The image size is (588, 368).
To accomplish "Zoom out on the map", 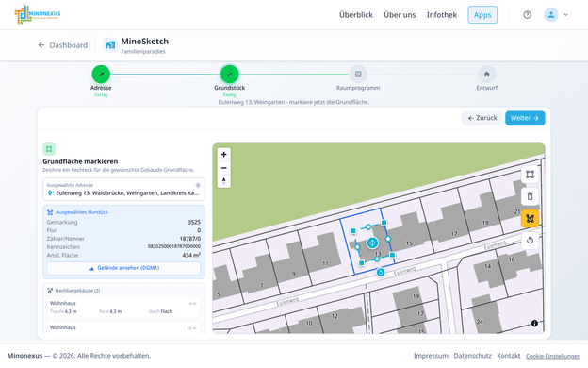I will coord(224,168).
